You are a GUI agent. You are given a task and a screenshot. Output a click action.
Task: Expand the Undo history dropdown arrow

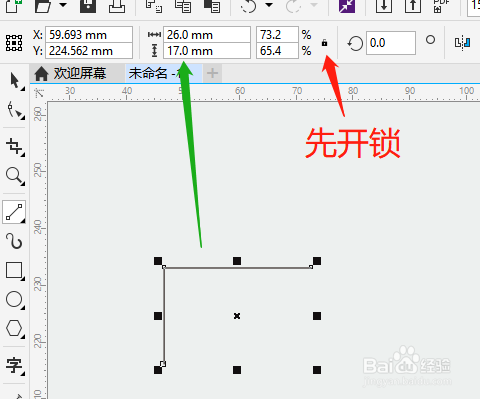tap(269, 5)
